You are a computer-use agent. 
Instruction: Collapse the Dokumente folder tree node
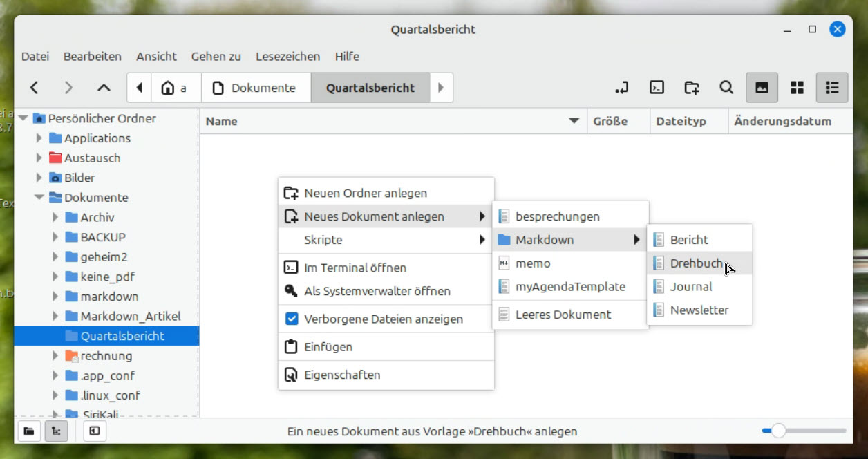[39, 198]
